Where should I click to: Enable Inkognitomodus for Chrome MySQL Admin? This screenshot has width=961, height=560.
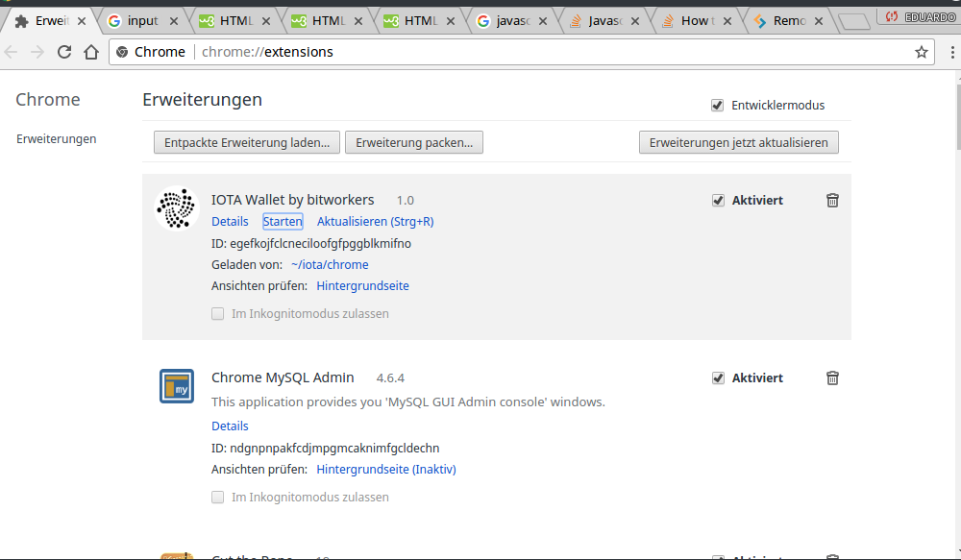(217, 497)
